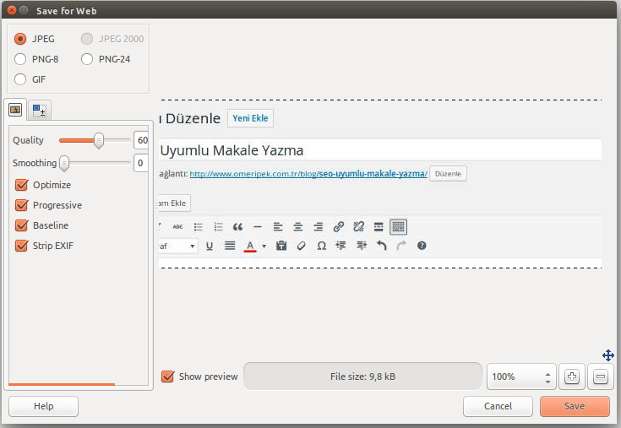621x428 pixels.
Task: Select the PNG-24 format option
Action: point(88,59)
